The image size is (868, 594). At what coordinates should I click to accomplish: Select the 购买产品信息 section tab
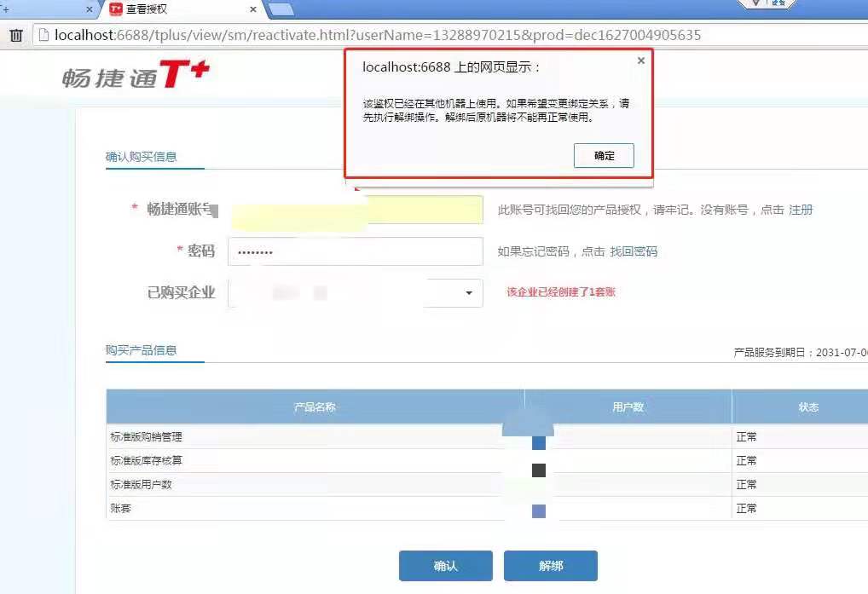coord(142,350)
